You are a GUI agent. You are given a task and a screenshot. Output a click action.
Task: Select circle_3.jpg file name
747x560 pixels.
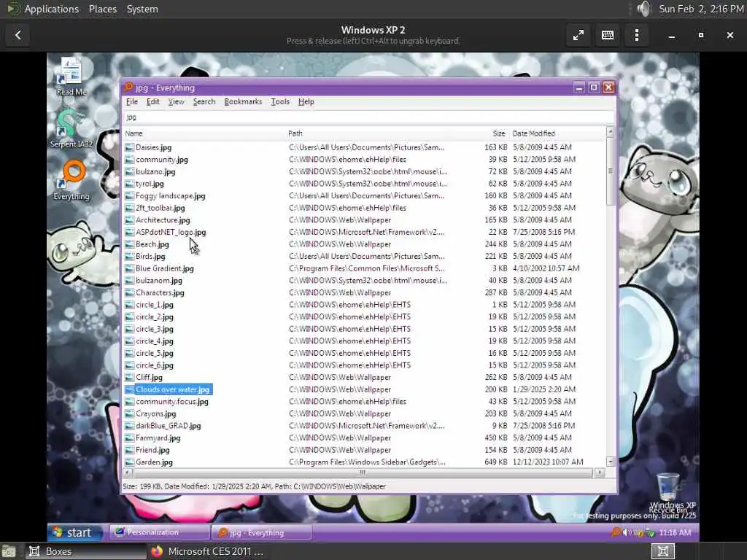pos(155,329)
